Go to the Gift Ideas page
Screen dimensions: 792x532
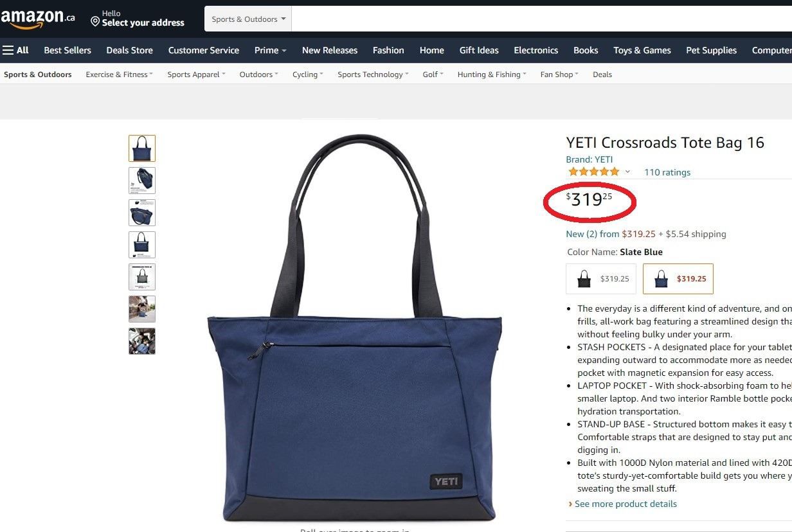(x=479, y=50)
